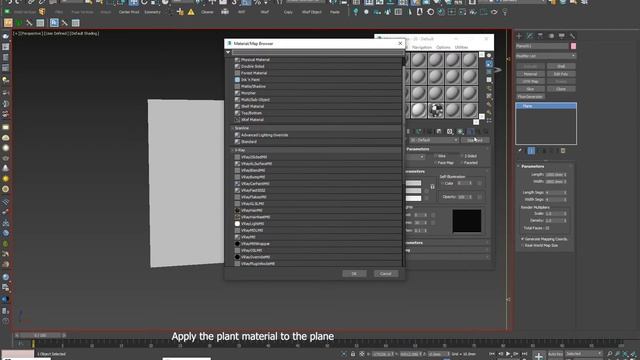Open Navigation menu in Material Editor
The width and height of the screenshot is (640, 360).
coord(422,47)
